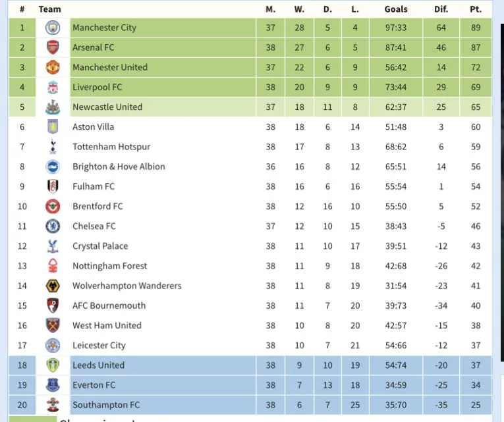Click the Everton FC club crest
The height and width of the screenshot is (422, 504).
point(53,384)
